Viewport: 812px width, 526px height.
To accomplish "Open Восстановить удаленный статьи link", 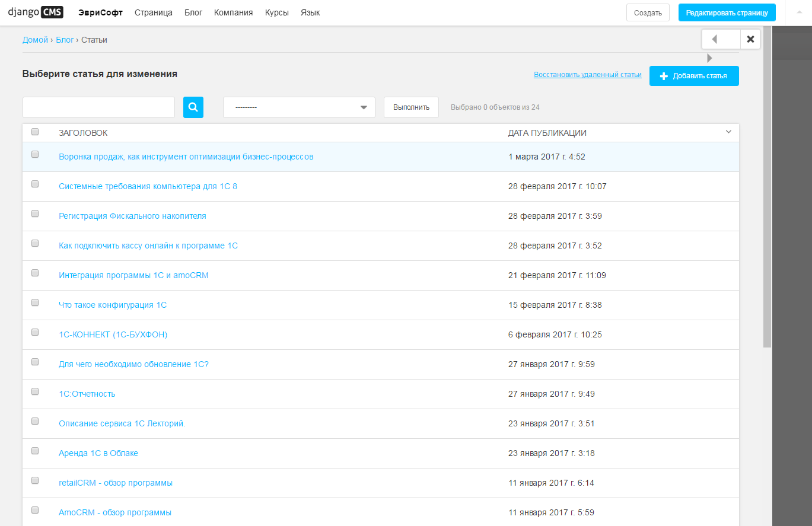I will (588, 75).
